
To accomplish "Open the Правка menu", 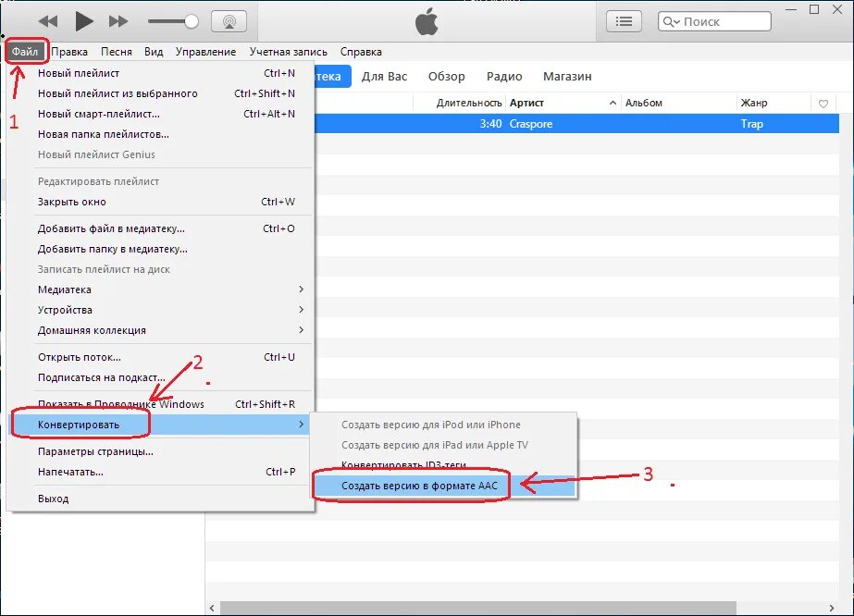I will (x=69, y=52).
